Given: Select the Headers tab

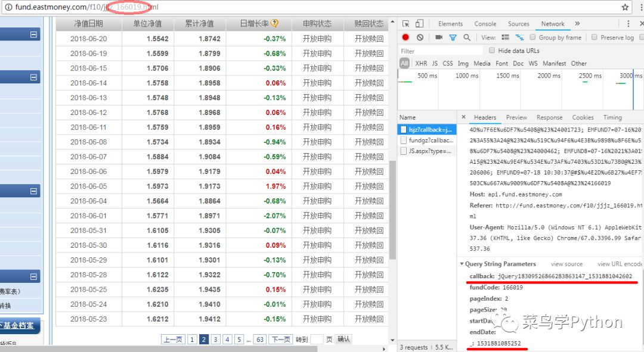Looking at the screenshot, I should point(485,117).
